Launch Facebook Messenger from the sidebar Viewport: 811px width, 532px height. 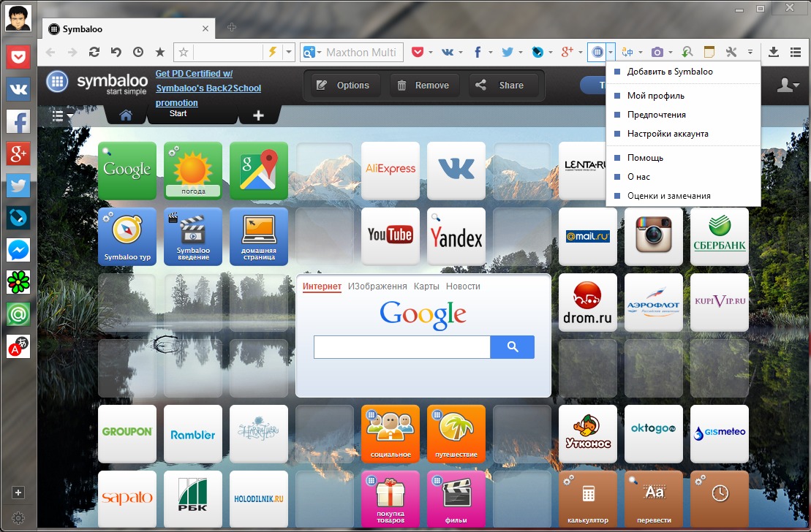18,249
